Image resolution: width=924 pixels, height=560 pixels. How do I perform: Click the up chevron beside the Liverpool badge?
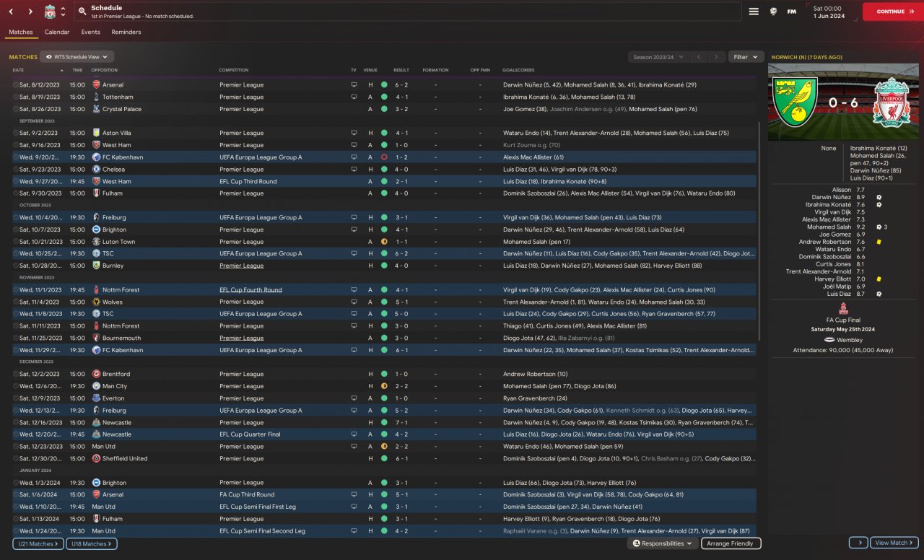click(64, 9)
